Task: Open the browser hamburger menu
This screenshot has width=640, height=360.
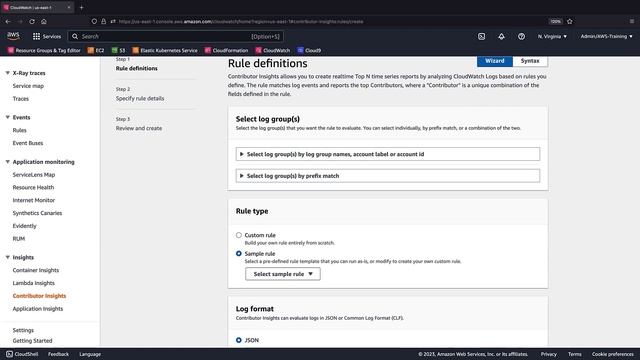Action: click(x=632, y=21)
